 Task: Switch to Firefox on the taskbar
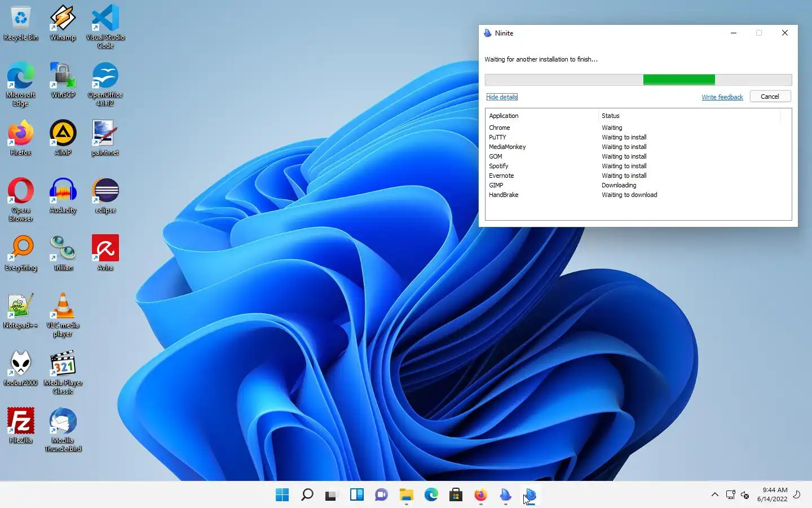(481, 495)
